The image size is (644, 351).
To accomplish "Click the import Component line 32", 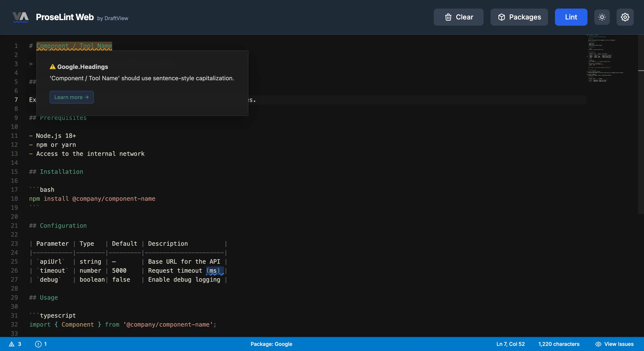I will (x=122, y=324).
